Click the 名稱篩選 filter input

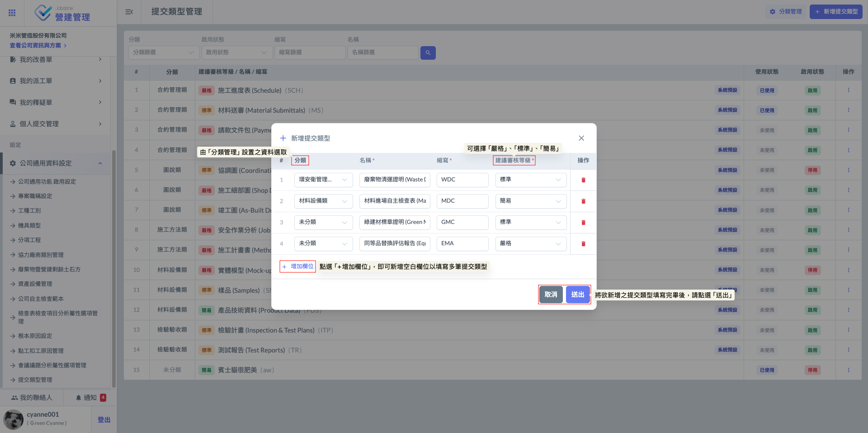383,52
